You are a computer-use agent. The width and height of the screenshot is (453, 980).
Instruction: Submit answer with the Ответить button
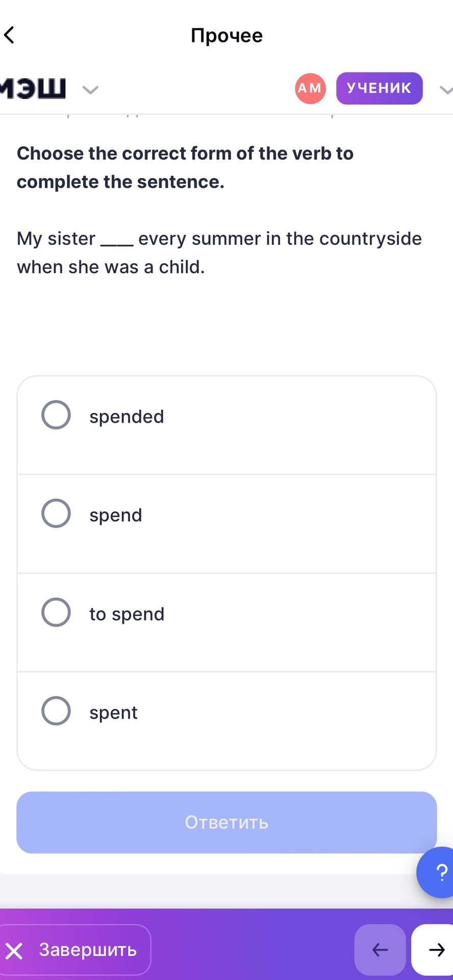click(x=226, y=822)
